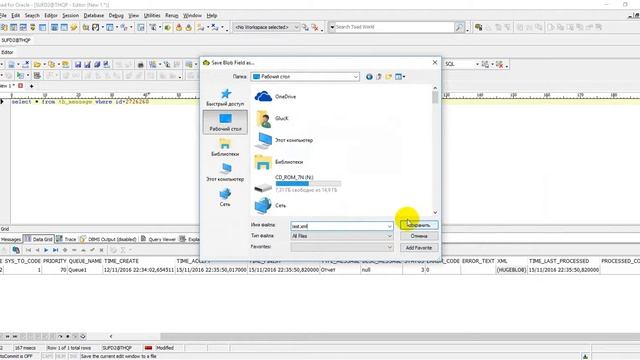640x360 pixels.
Task: Click the SUPD2@THQP connection tab
Action: pos(16,40)
